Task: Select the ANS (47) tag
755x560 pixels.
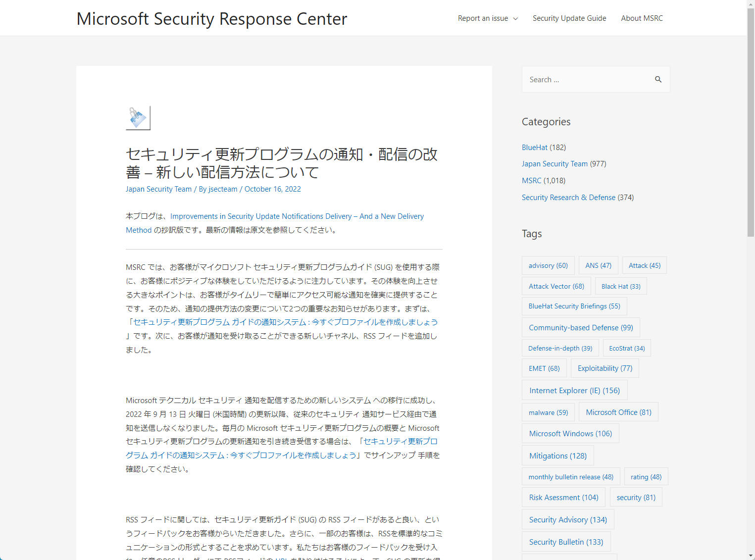Action: point(598,265)
